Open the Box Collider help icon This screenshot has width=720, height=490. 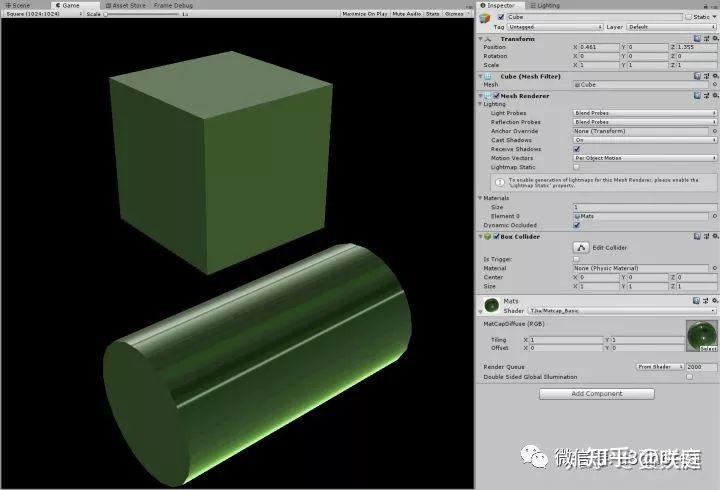tap(697, 236)
